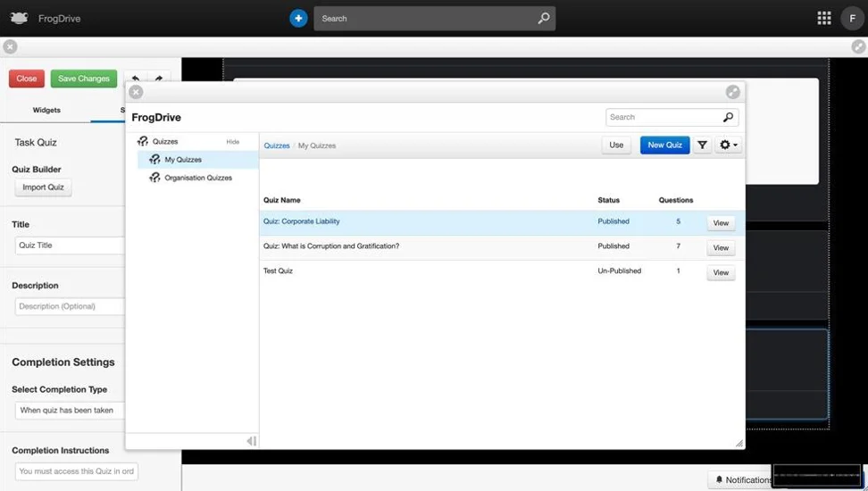Open the Notifications button
868x491 pixels.
coord(742,479)
